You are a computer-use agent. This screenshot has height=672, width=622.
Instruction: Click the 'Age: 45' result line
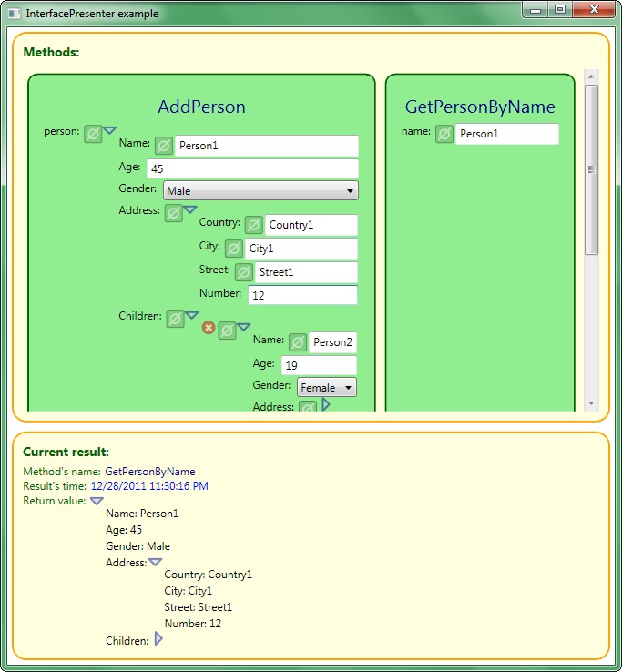click(x=124, y=530)
